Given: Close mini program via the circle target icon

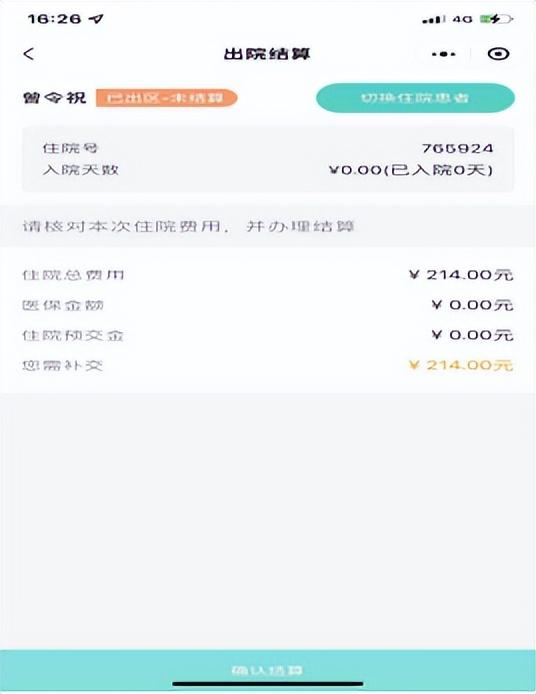Looking at the screenshot, I should 499,54.
